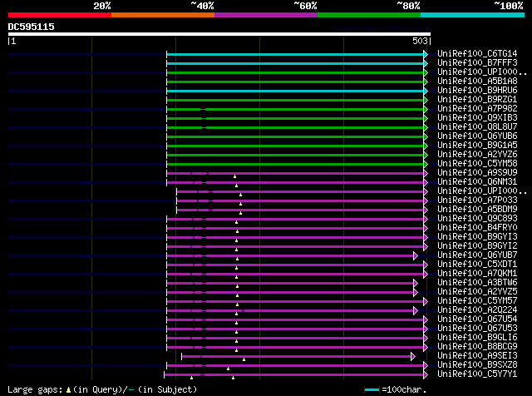Screen dimensions: 532x396
Task: Click the yellow gap marker on UniRef100_A9S9U9 row
Action: point(234,176)
